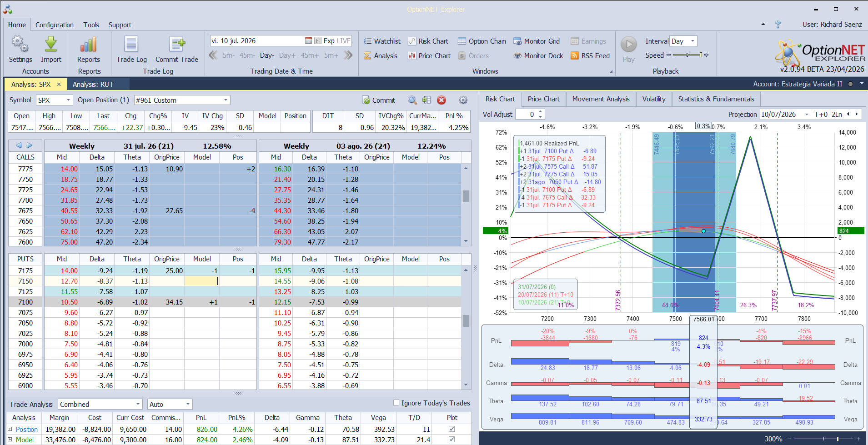
Task: Click the playback Speed slider
Action: tap(687, 55)
